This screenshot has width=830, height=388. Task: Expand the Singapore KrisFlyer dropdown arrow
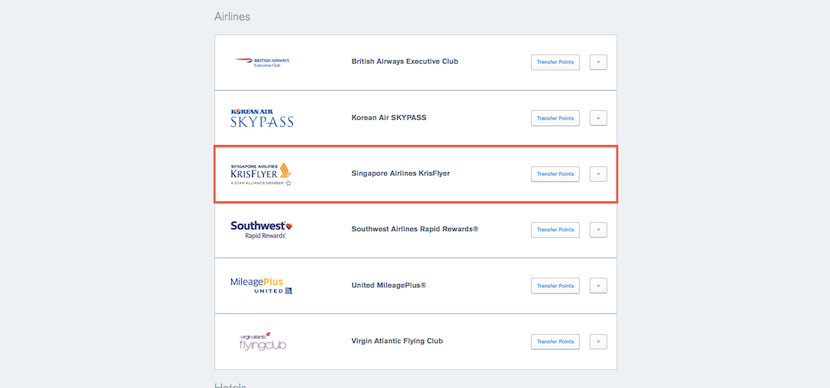pyautogui.click(x=598, y=174)
